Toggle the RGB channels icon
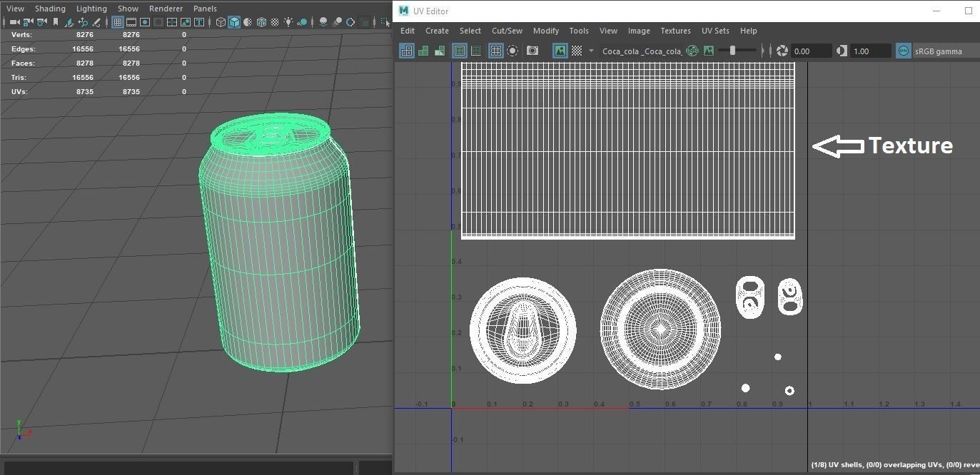This screenshot has height=475, width=980. [x=692, y=51]
